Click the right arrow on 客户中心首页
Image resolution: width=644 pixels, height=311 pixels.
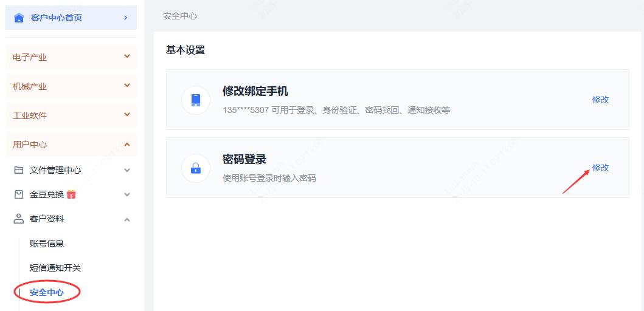click(x=126, y=18)
